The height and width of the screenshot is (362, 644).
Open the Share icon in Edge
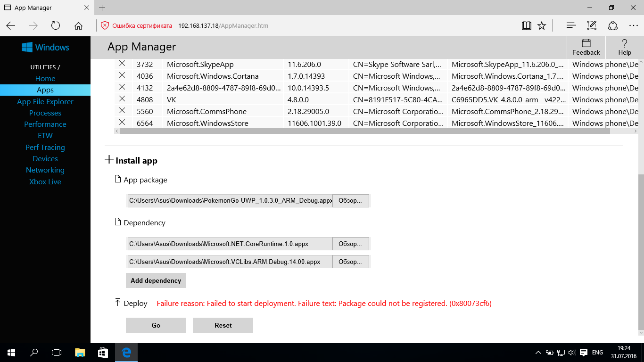click(x=612, y=25)
